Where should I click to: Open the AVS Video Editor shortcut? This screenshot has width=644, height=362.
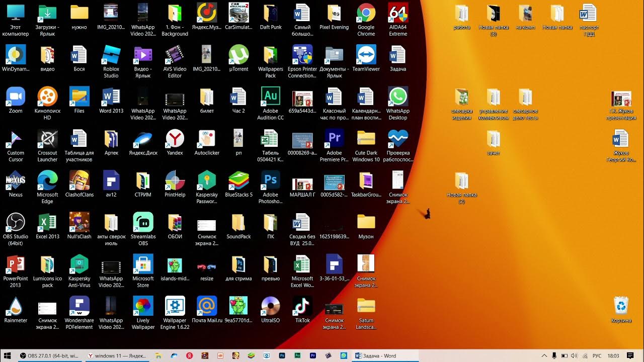pos(175,61)
